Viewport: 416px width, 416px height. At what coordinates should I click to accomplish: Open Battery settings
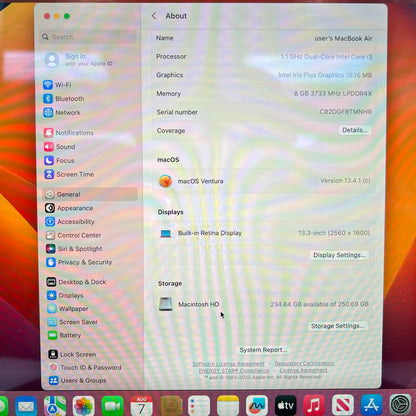click(x=64, y=335)
